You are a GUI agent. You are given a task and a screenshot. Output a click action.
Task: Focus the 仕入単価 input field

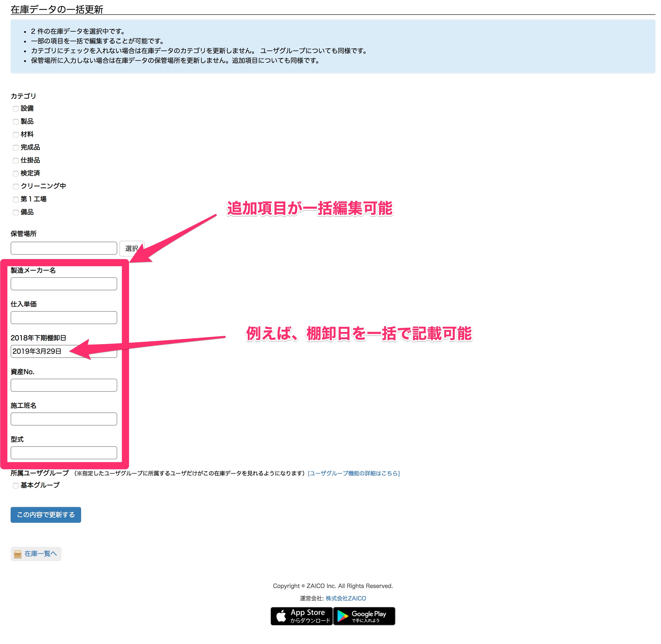tap(64, 318)
